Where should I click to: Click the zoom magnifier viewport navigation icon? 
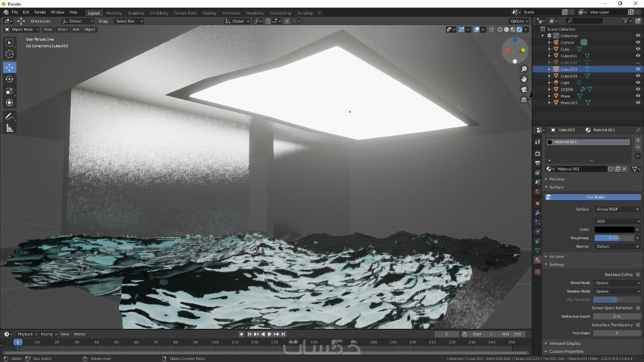coord(524,69)
